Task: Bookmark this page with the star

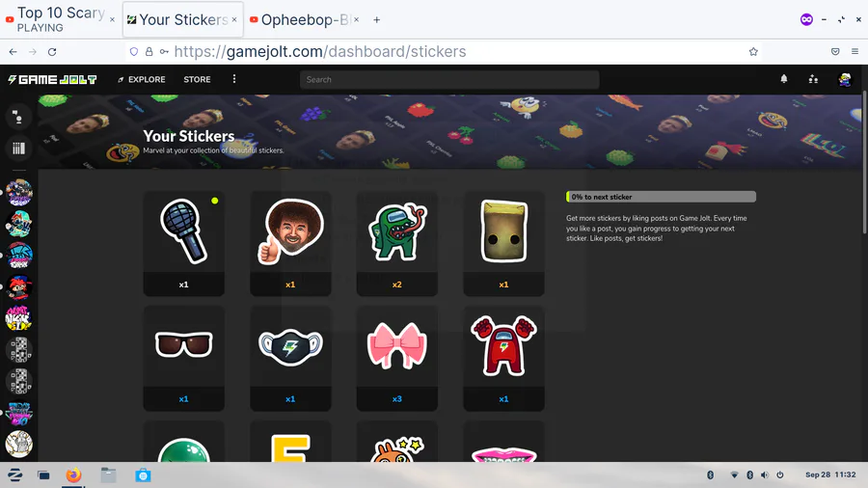Action: tap(753, 51)
